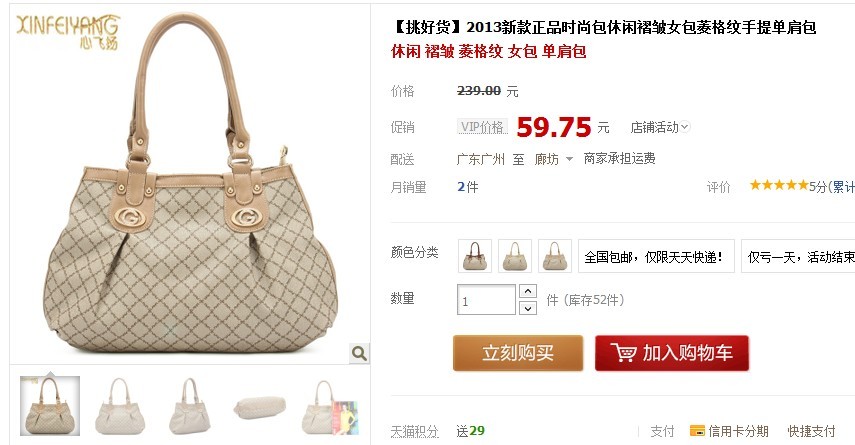
Task: Click the 立刻购买 buy now button
Action: [x=518, y=353]
